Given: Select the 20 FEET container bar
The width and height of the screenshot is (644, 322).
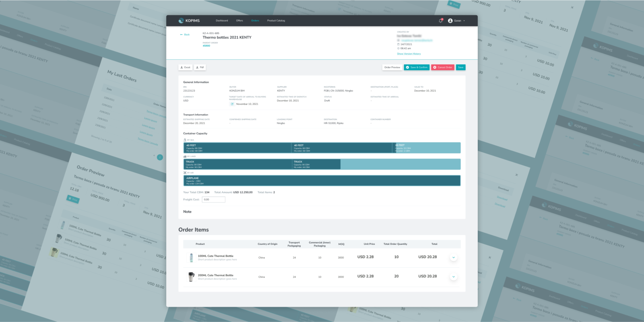Looking at the screenshot, I should [427, 148].
